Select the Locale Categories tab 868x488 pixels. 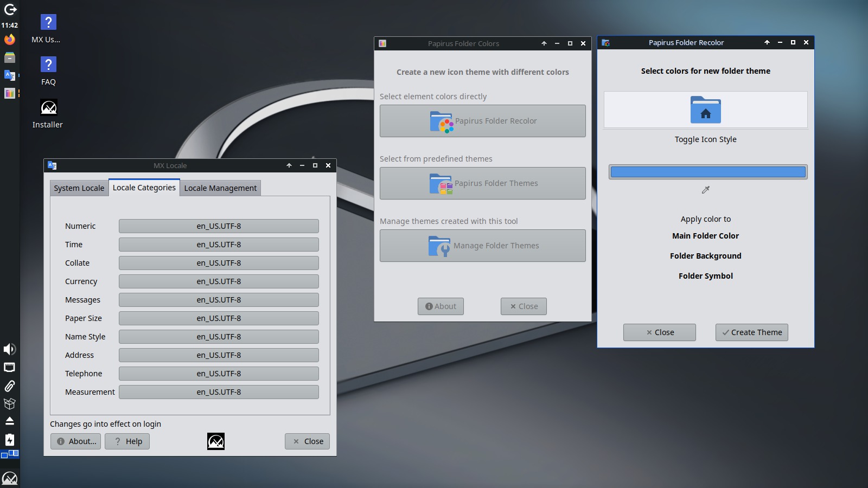(x=144, y=188)
